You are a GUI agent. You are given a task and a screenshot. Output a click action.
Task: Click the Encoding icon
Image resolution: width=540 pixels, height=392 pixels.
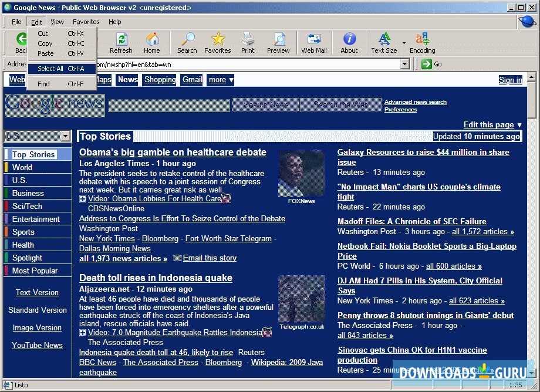coord(422,41)
